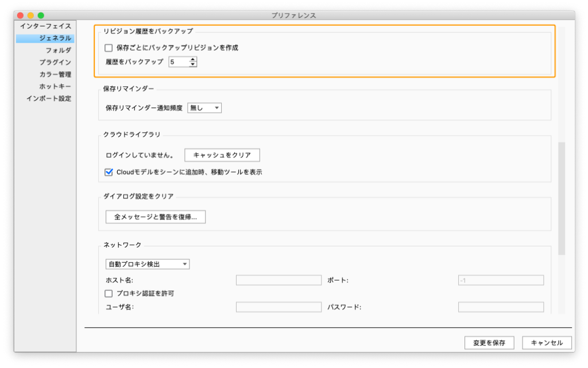Open インポート設定 in the sidebar
The width and height of the screenshot is (588, 368).
point(49,98)
